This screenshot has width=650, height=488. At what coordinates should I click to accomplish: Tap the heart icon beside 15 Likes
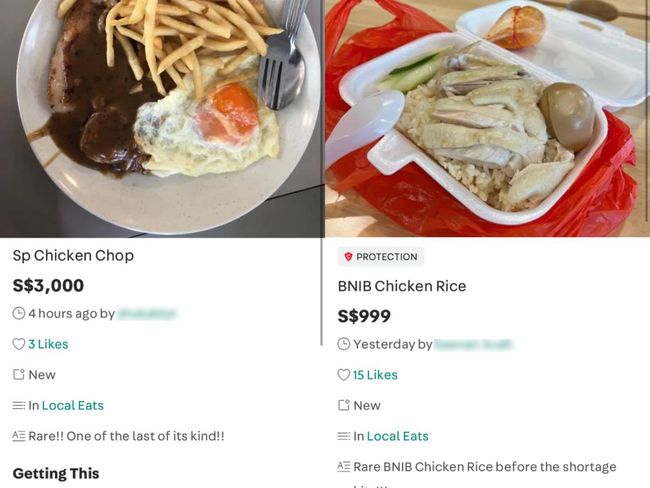click(344, 375)
